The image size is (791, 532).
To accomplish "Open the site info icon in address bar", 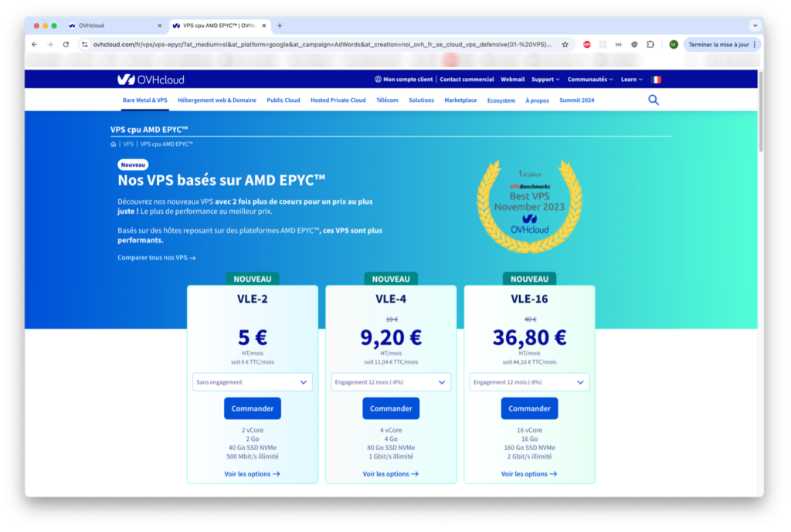I will (84, 44).
